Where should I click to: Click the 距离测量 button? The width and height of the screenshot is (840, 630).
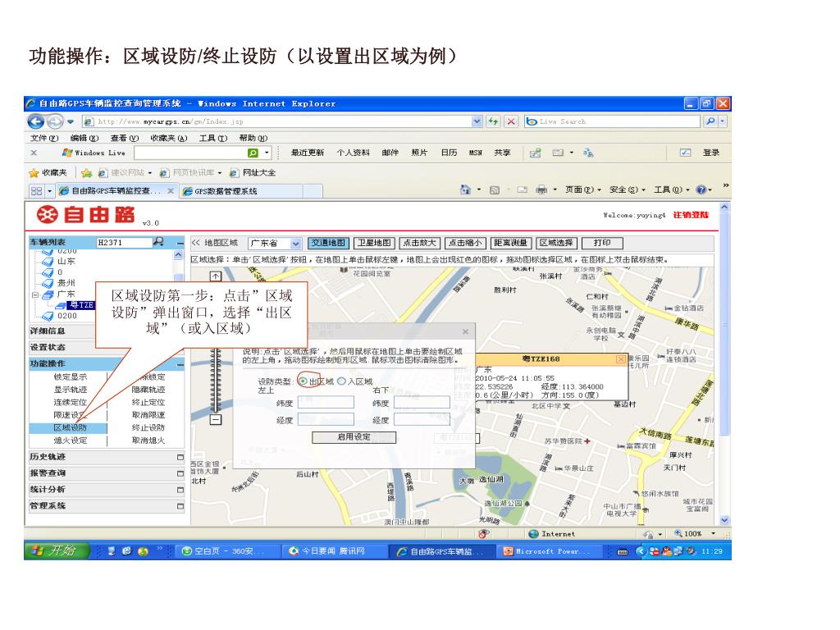[510, 243]
